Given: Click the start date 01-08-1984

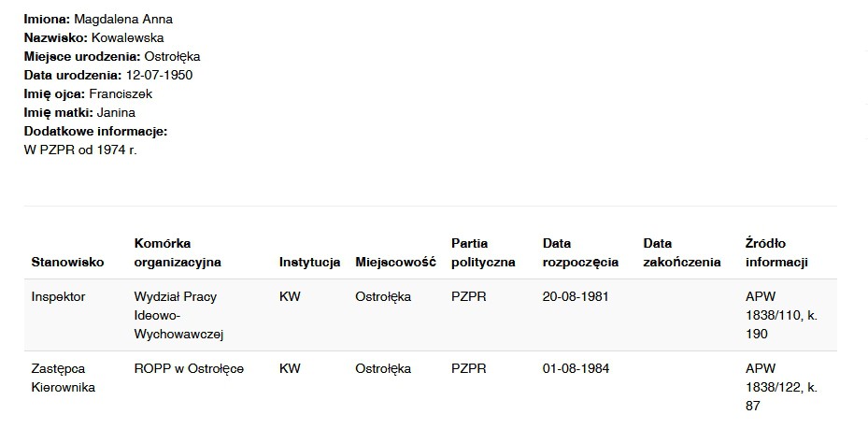Looking at the screenshot, I should click(x=576, y=368).
